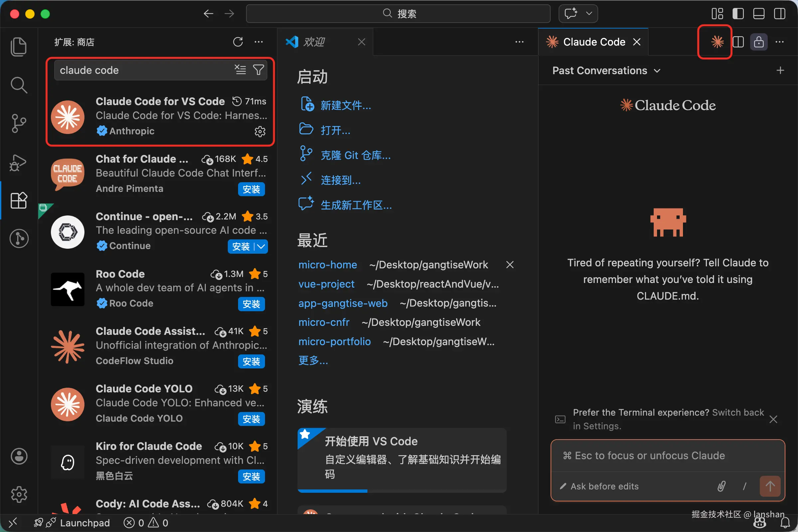Expand the Past Conversations dropdown
This screenshot has width=798, height=532.
[x=606, y=70]
